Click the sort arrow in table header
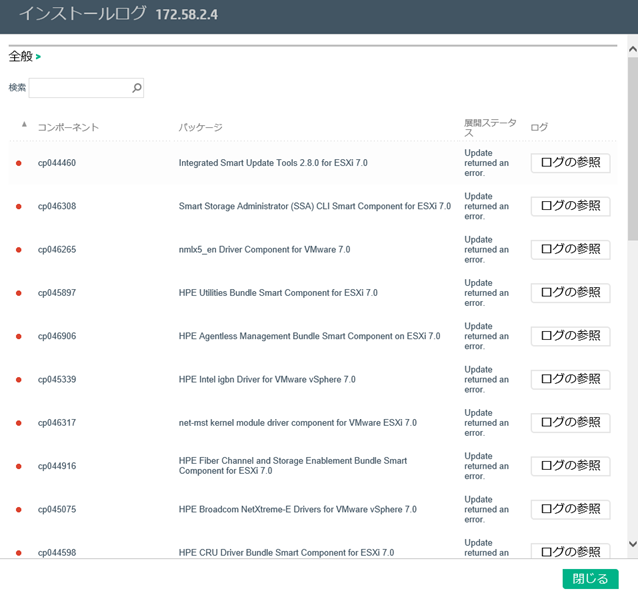Screen dimensions: 638x597 pos(24,125)
